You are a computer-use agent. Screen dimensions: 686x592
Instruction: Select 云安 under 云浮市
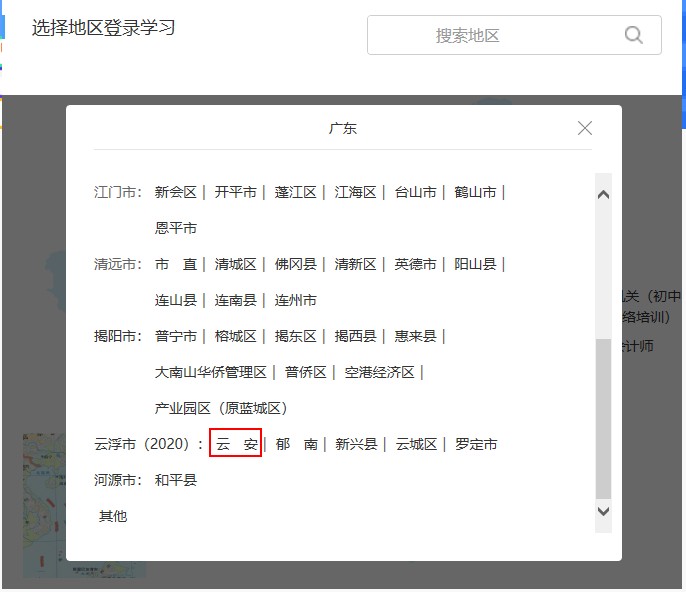point(236,444)
